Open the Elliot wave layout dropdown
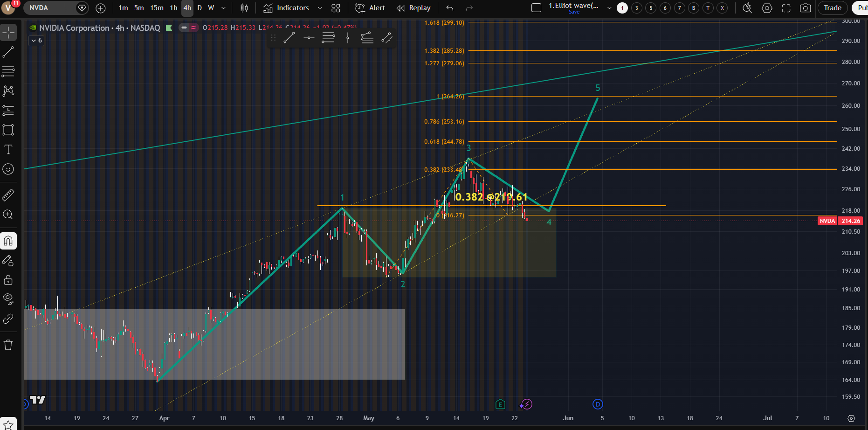 pos(609,8)
